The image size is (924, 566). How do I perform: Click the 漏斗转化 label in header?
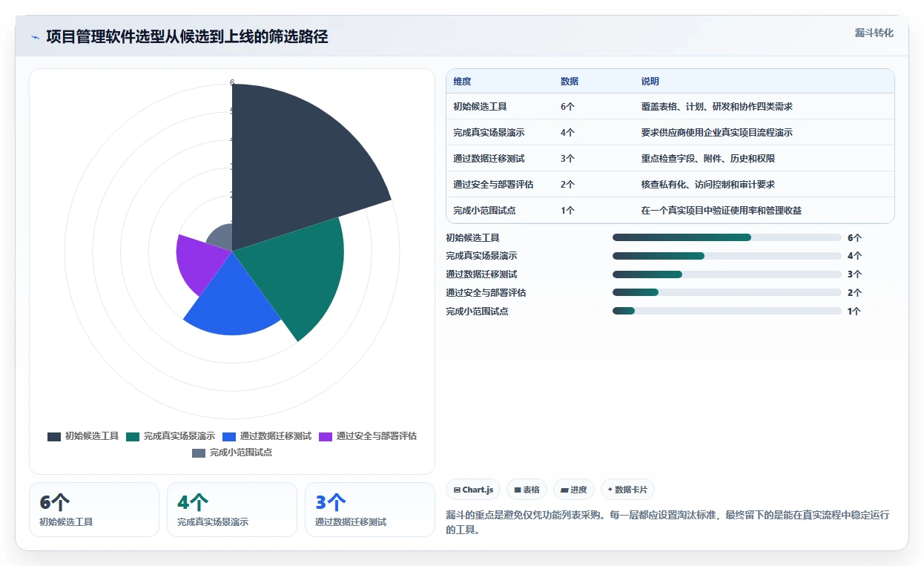[x=874, y=33]
